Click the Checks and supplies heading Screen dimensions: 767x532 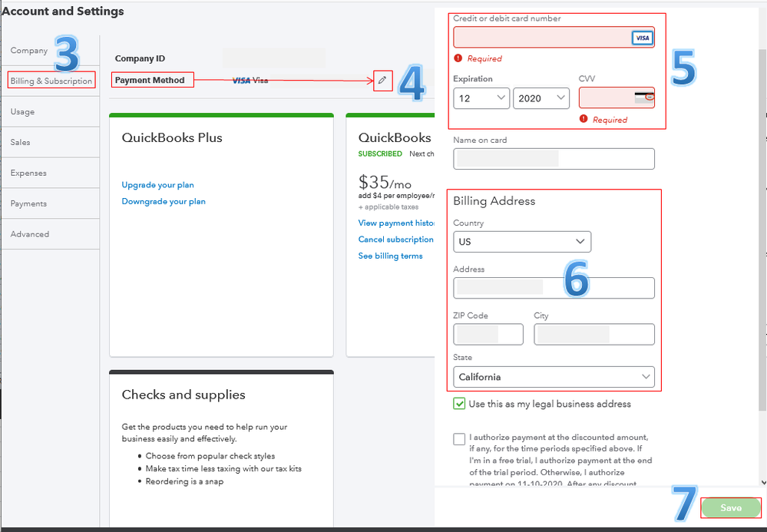coord(183,395)
